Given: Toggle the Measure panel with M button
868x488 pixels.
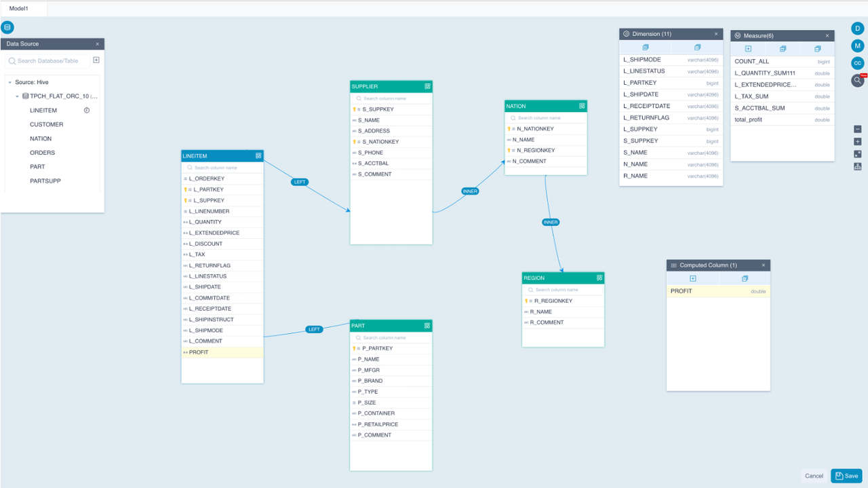Looking at the screenshot, I should (858, 45).
